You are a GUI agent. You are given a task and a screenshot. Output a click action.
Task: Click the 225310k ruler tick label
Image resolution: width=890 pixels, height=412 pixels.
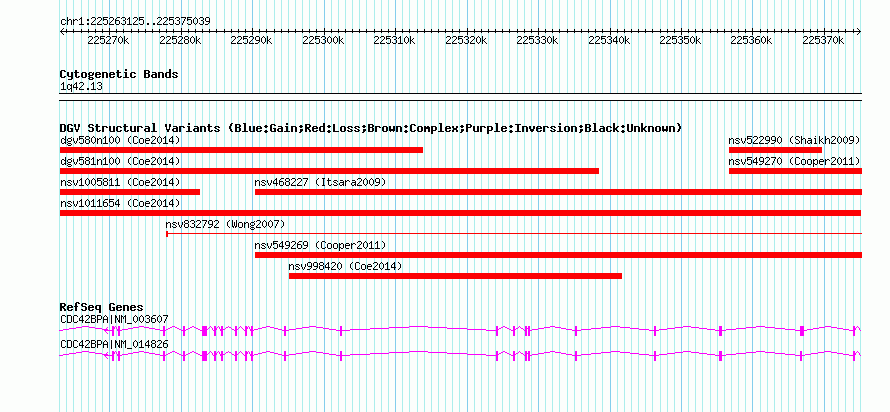(394, 41)
